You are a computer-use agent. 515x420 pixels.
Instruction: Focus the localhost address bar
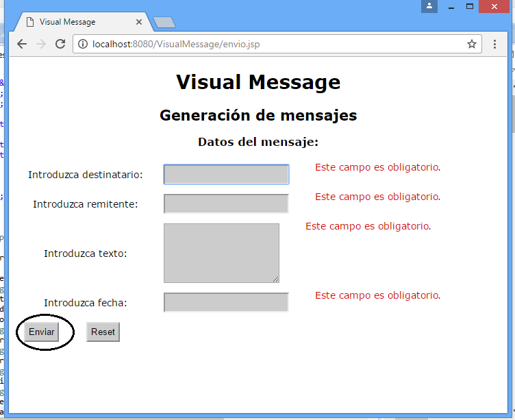click(277, 44)
